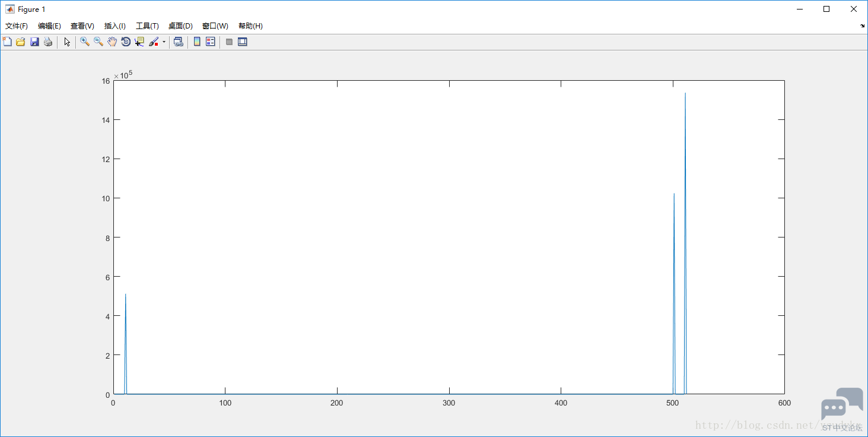Toggle the Pan hand tool
Image resolution: width=868 pixels, height=437 pixels.
coord(112,42)
